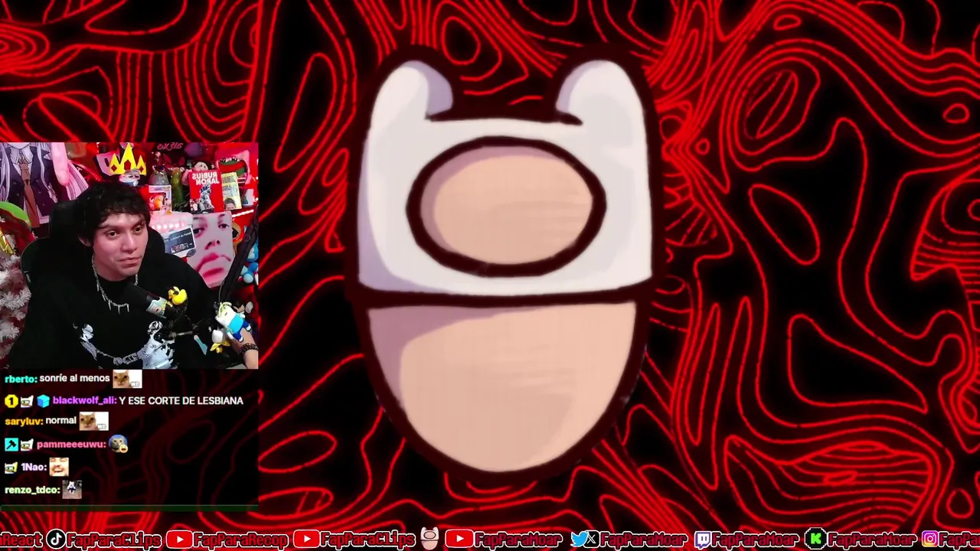The height and width of the screenshot is (551, 980).
Task: Click message text 'Y ESE CORTE DE LESBIANA'
Action: [181, 401]
